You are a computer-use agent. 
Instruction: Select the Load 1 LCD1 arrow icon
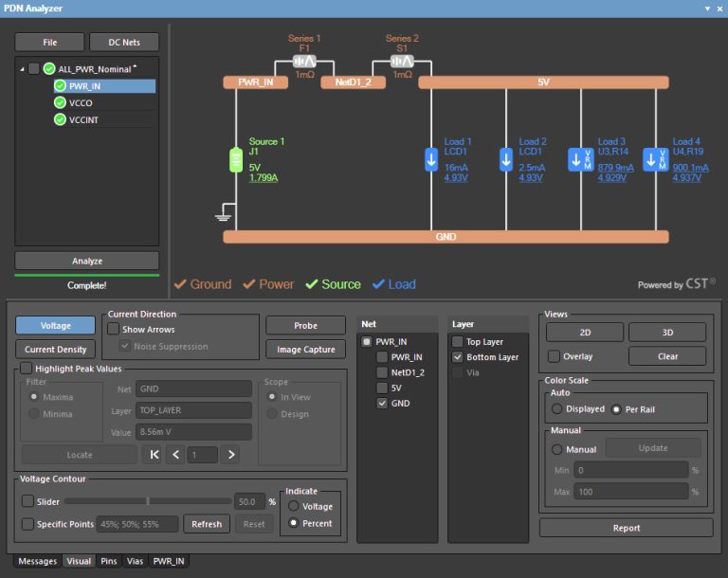pyautogui.click(x=431, y=159)
